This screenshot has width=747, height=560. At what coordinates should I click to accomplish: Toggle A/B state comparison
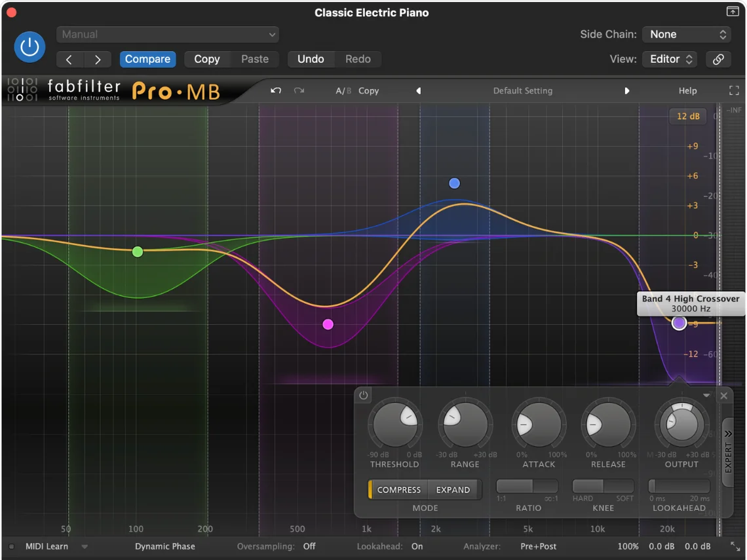coord(343,91)
